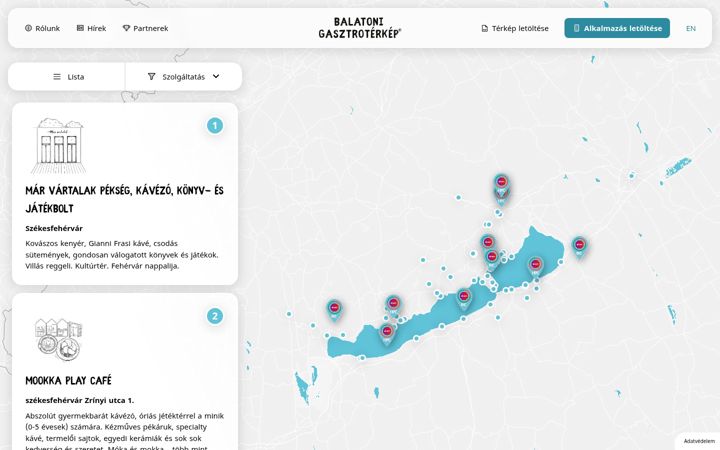Screen dimensions: 720x450
Task: Open the Szolgáltatás filter dropdown
Action: coord(184,77)
